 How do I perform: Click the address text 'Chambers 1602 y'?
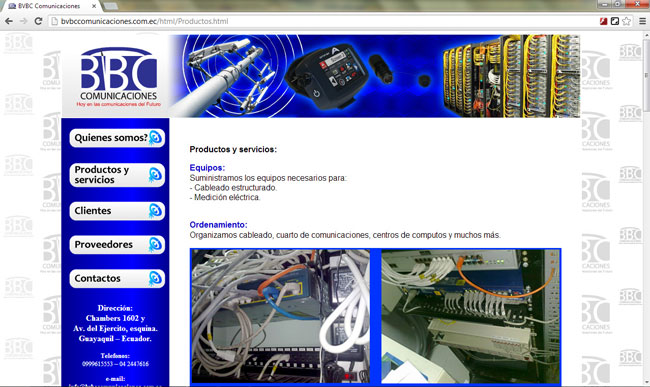click(x=115, y=318)
